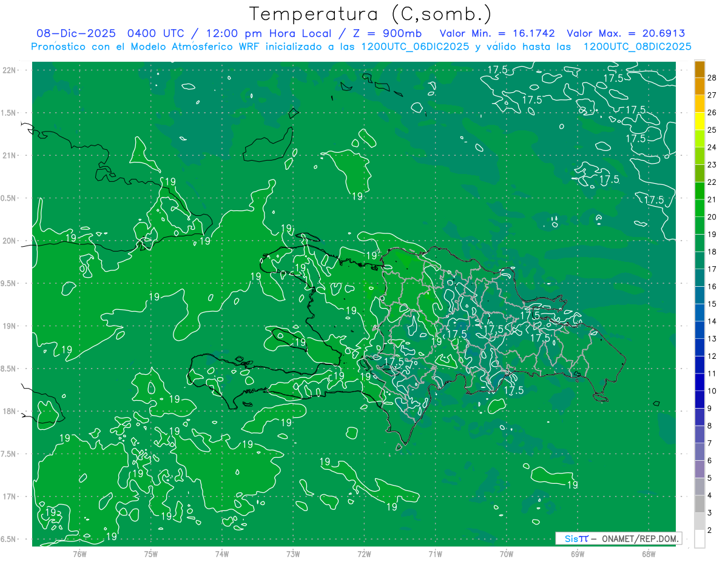Click the "73W" longitude axis label
Viewport: 728px width, 562px height.
pos(293,554)
